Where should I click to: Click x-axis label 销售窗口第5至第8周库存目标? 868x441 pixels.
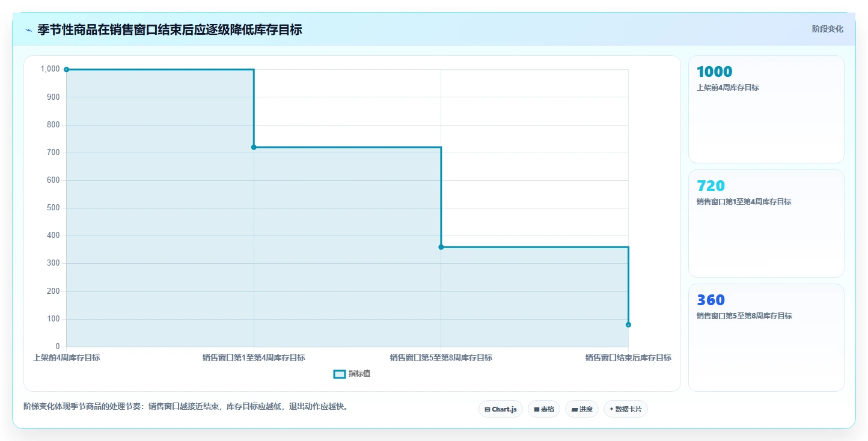(441, 357)
